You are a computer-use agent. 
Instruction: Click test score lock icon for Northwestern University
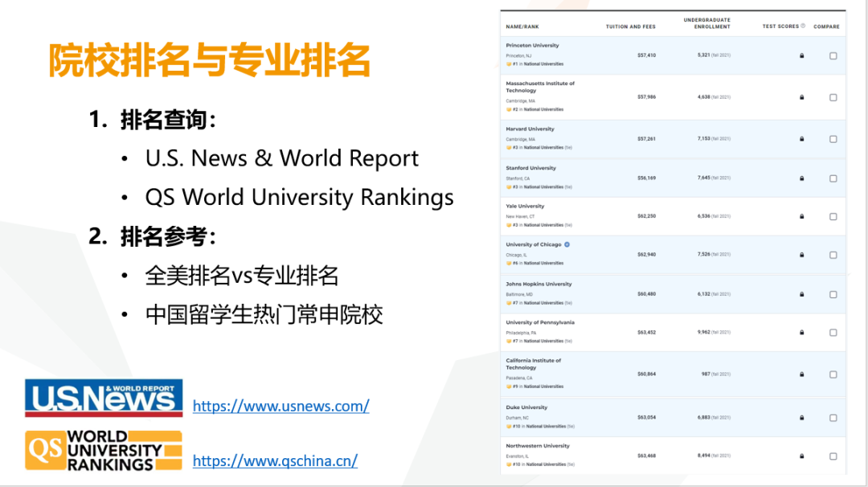801,456
